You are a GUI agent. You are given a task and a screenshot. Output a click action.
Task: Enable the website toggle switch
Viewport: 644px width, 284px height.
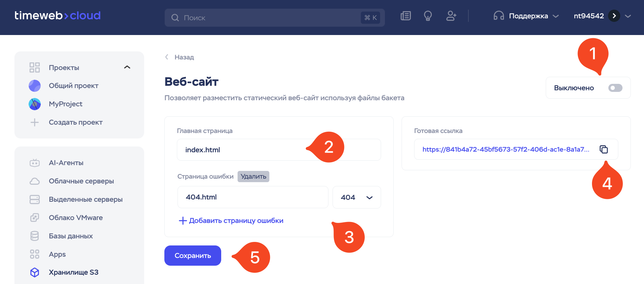click(x=615, y=88)
